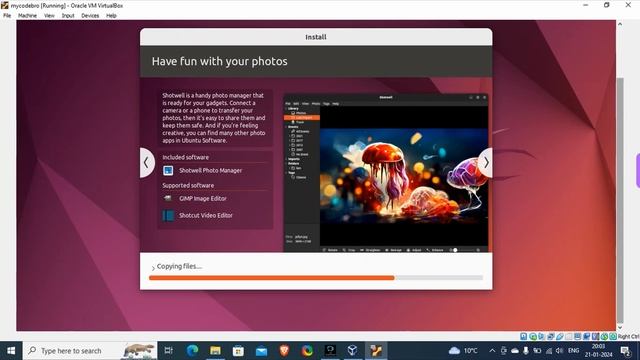This screenshot has width=640, height=360.
Task: Click the VM window scroll-up arrow
Action: pyautogui.click(x=620, y=24)
